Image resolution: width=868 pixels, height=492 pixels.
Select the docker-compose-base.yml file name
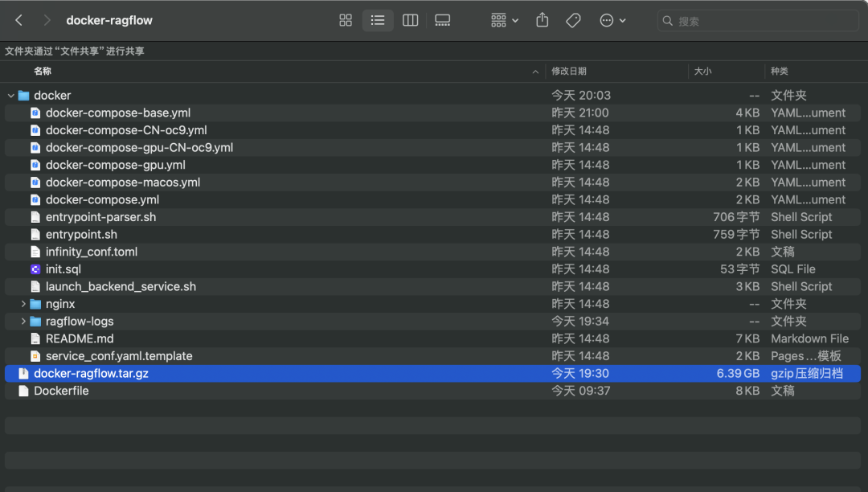click(x=118, y=113)
